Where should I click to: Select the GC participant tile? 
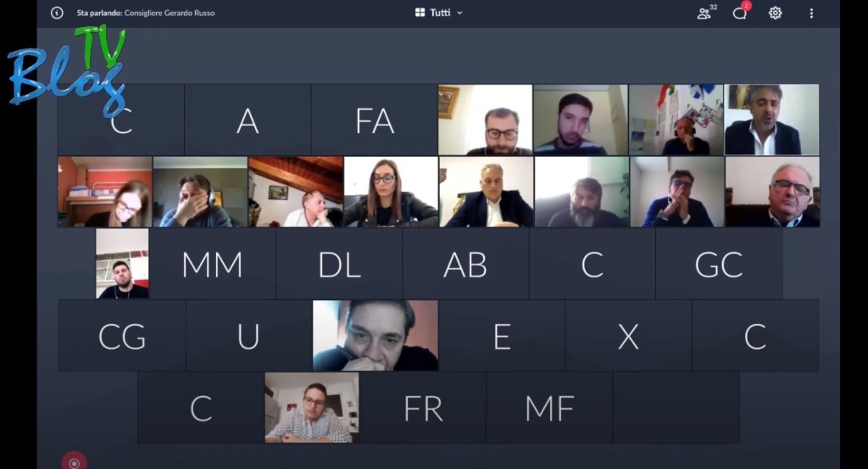click(x=719, y=264)
